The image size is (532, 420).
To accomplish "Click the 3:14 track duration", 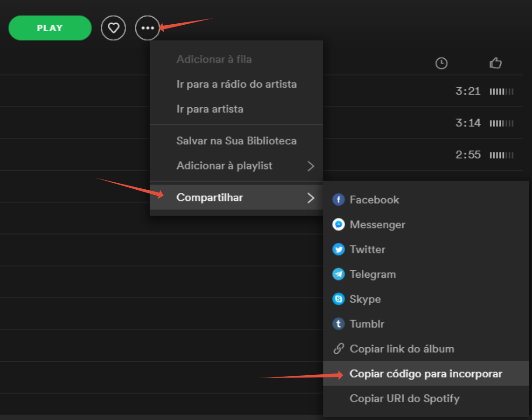I will tap(468, 123).
